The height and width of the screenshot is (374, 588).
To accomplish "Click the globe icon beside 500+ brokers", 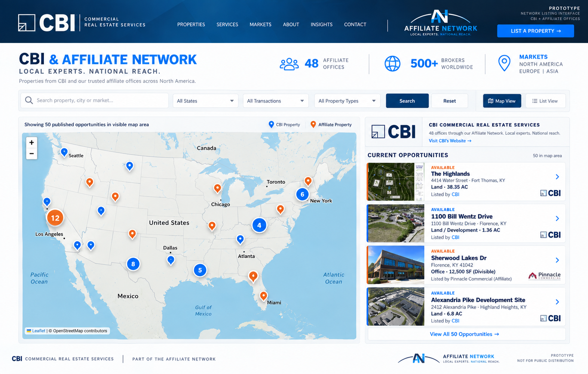I will [x=392, y=64].
